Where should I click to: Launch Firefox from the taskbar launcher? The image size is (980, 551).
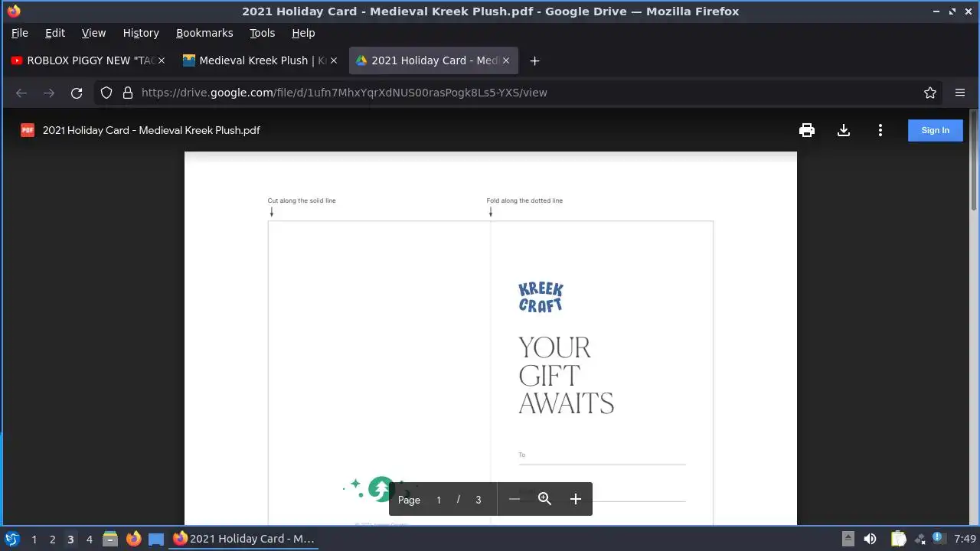133,539
